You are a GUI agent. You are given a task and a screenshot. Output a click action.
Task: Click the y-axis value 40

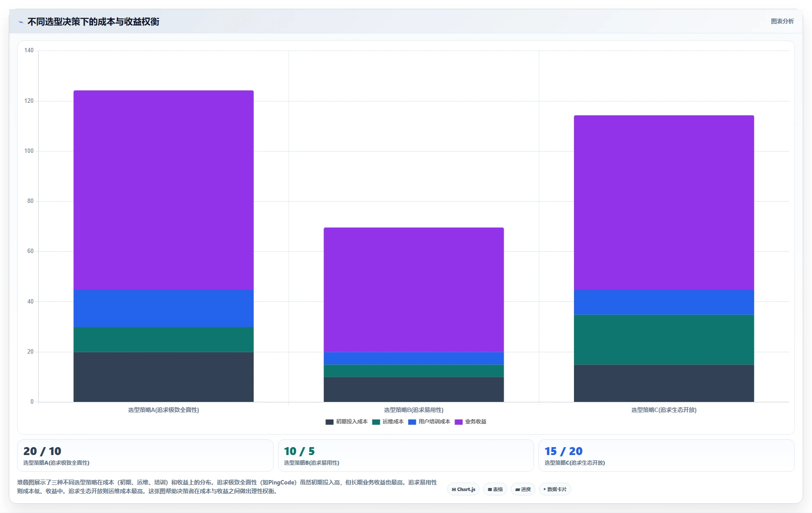tap(30, 302)
